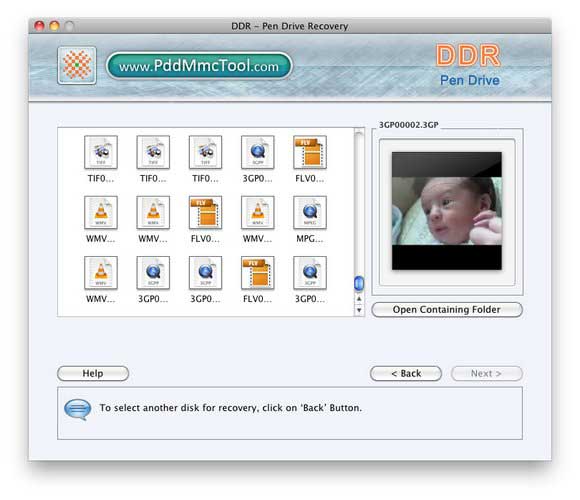Click the blue scrollbar thumb in the file list
This screenshot has height=500, width=580.
[359, 284]
